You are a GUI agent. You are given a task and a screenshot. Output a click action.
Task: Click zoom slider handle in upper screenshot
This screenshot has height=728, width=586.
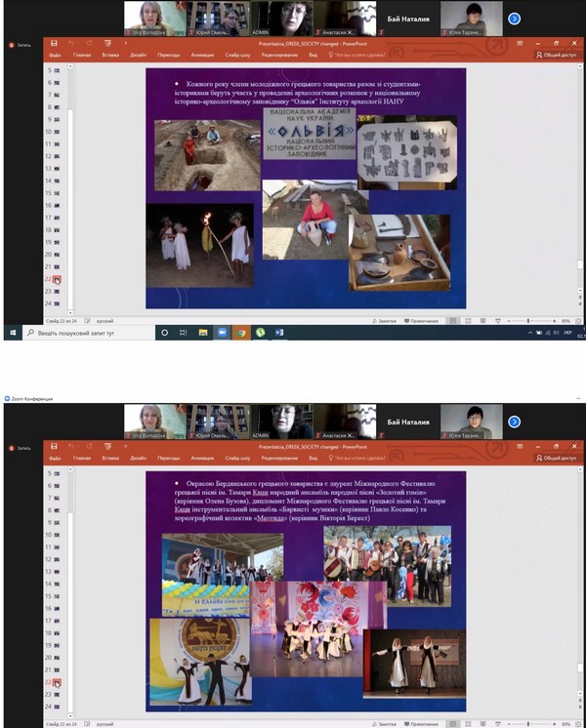[x=528, y=321]
